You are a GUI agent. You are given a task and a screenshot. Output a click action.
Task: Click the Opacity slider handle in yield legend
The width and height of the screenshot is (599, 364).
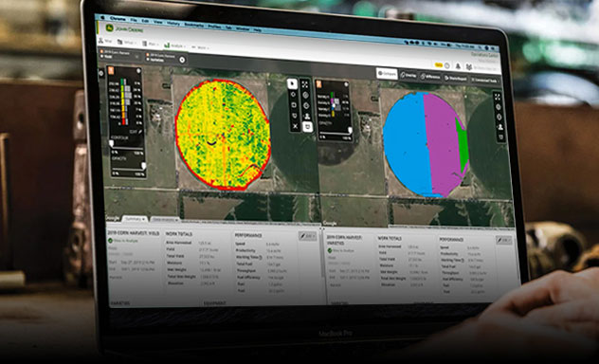point(144,165)
